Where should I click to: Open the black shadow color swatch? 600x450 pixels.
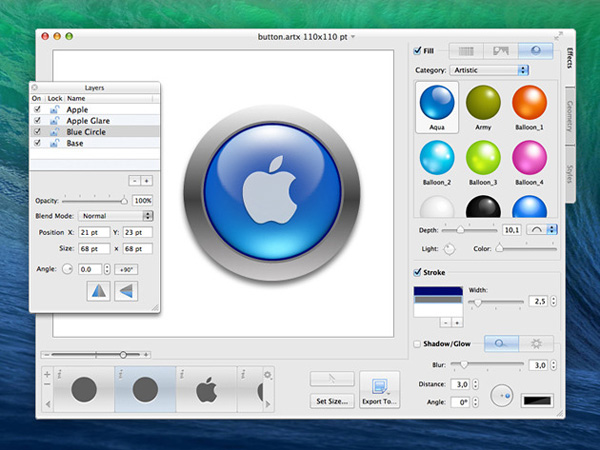point(537,400)
